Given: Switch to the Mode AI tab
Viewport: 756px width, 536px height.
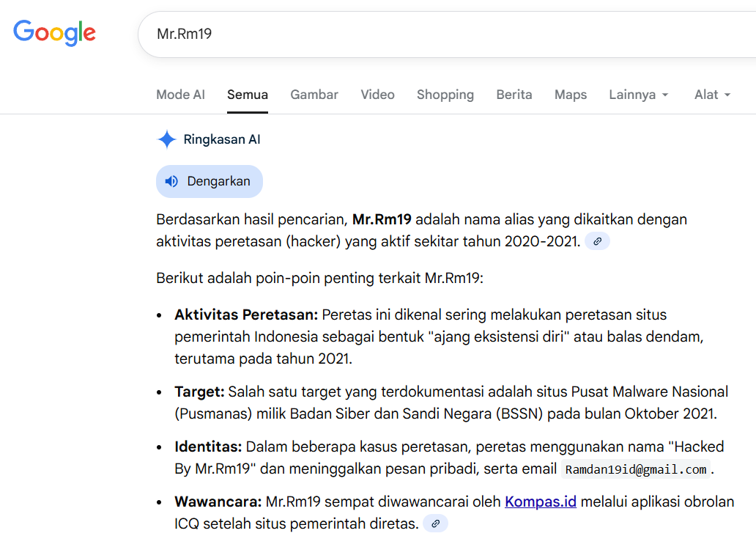Looking at the screenshot, I should pyautogui.click(x=180, y=95).
